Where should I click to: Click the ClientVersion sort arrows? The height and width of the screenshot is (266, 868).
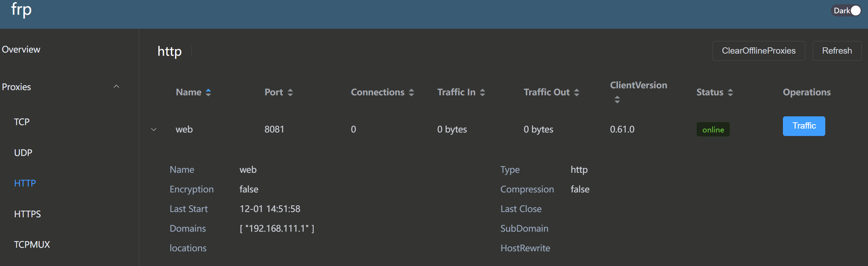[x=617, y=100]
